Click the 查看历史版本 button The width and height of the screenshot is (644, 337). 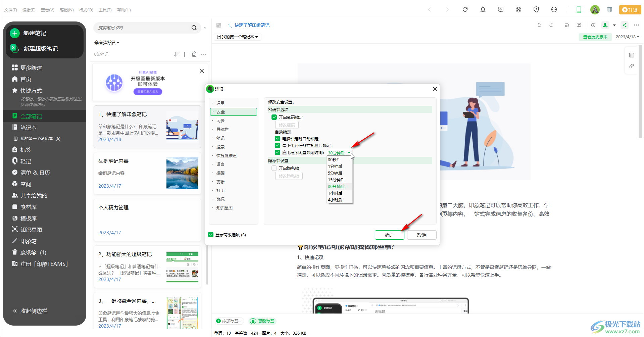tap(595, 37)
